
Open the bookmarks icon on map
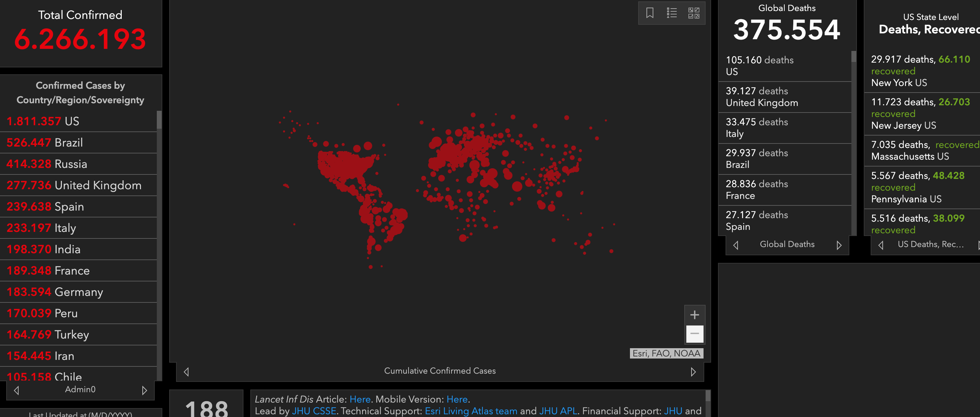point(650,13)
